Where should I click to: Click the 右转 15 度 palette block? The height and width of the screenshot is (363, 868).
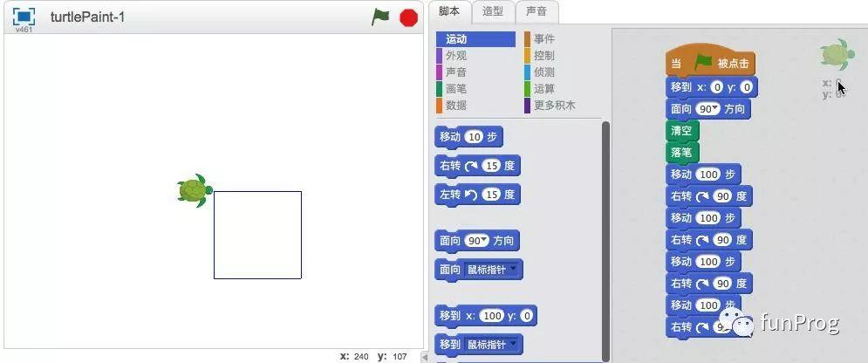[x=477, y=166]
